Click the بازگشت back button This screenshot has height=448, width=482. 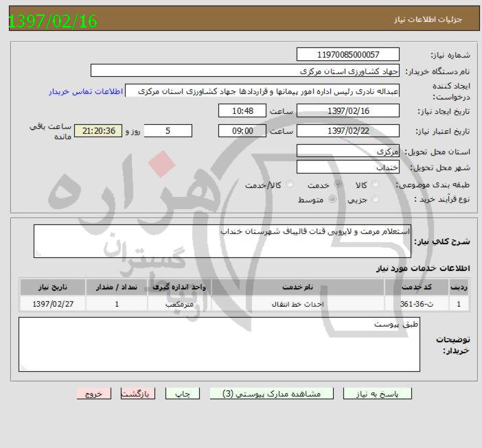(x=138, y=393)
